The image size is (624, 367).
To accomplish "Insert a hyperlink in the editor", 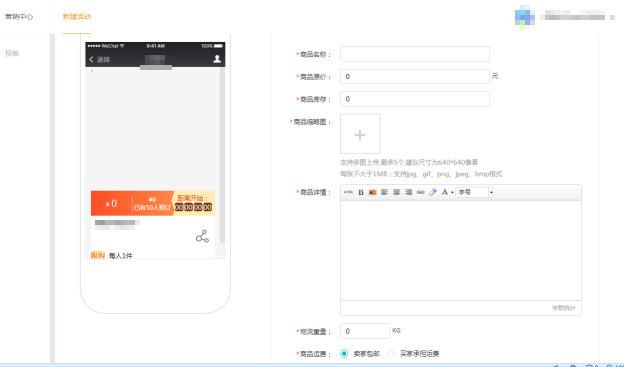I will [421, 192].
